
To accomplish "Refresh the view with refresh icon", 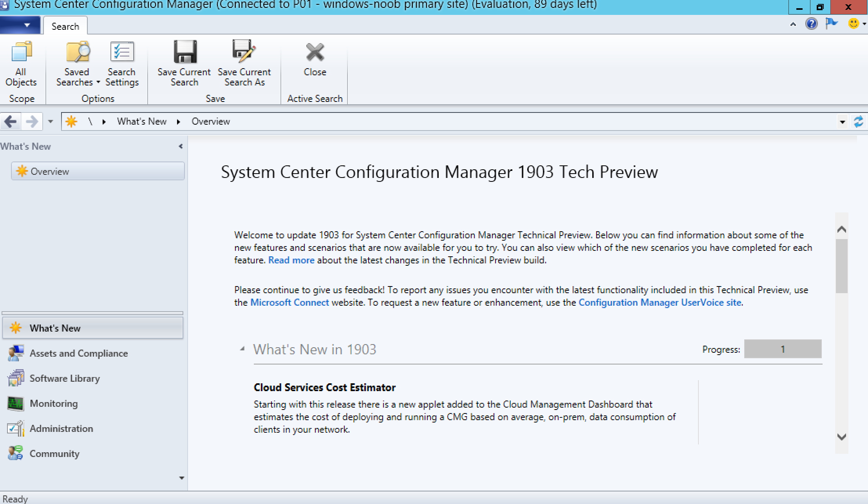I will [858, 121].
